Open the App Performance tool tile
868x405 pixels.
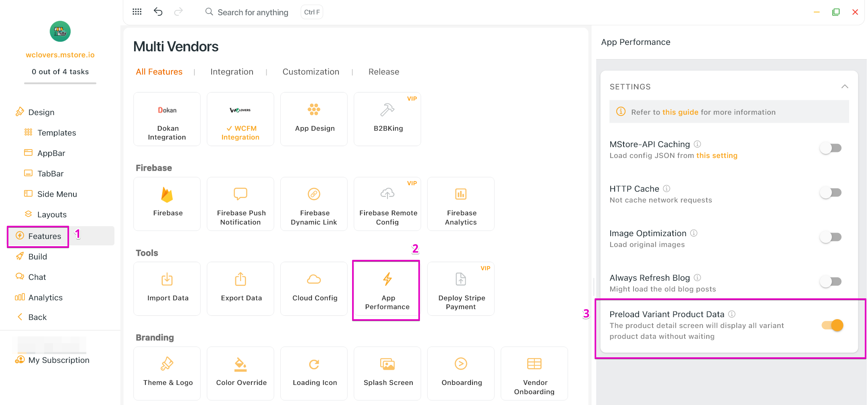387,290
